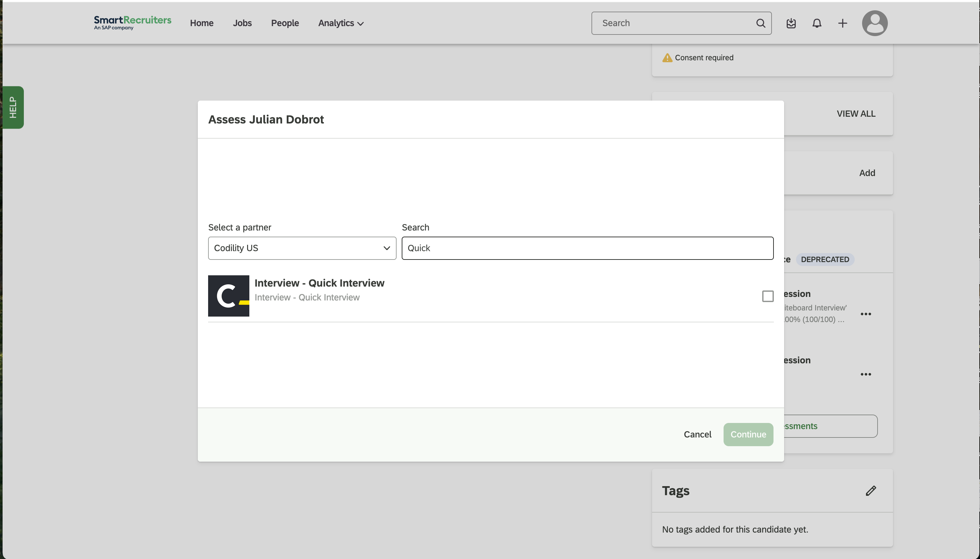Click the gray Interview - Quick Interview subtitle
This screenshot has width=980, height=559.
307,298
